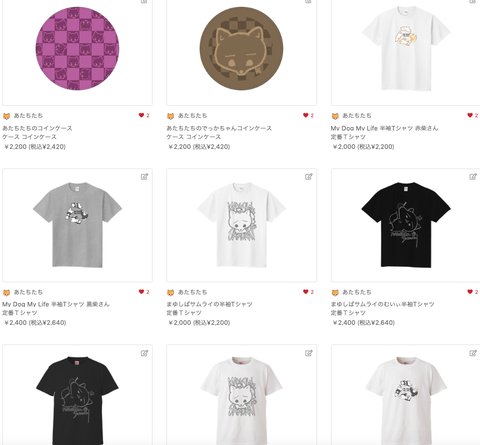Open あたちたち shop name under brown coin case
The image size is (480, 445).
coord(192,116)
